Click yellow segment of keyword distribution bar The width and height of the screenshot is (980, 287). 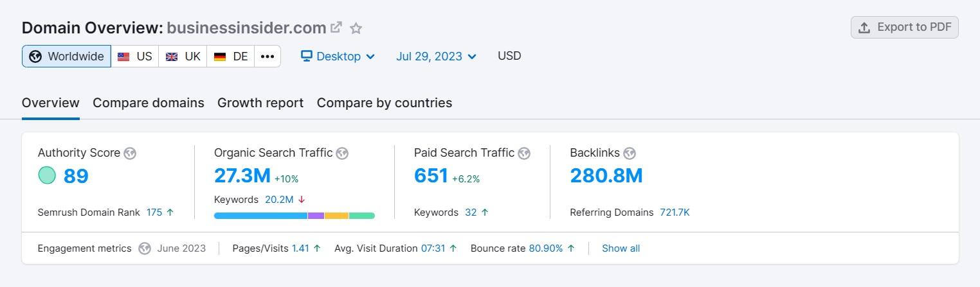(336, 216)
